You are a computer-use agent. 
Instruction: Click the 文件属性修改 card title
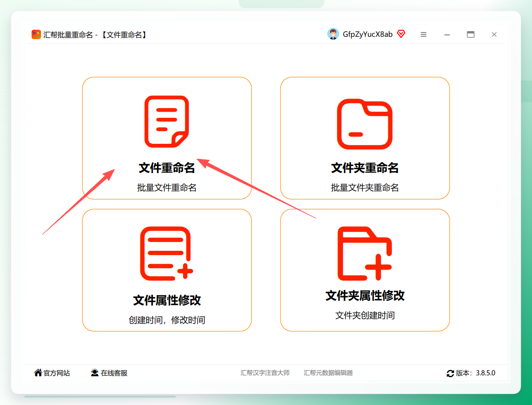pyautogui.click(x=166, y=300)
